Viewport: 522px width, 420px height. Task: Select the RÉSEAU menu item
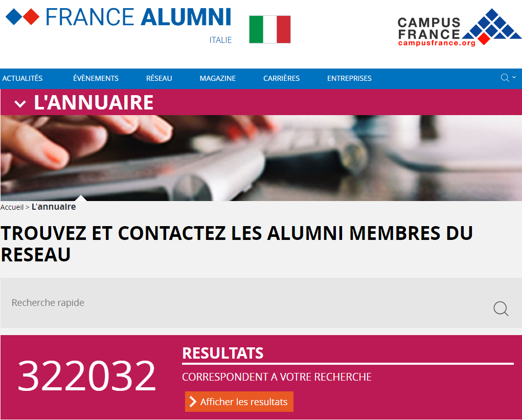(159, 78)
